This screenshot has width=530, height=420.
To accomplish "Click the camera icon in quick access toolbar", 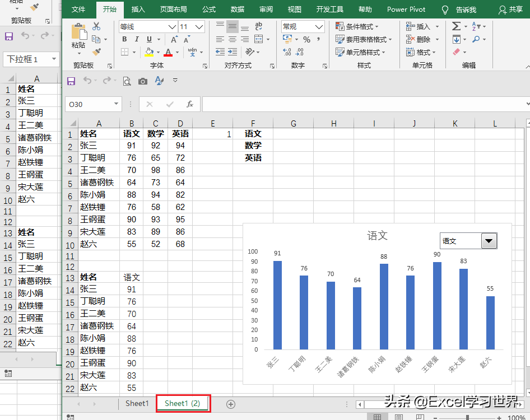I will (x=143, y=81).
